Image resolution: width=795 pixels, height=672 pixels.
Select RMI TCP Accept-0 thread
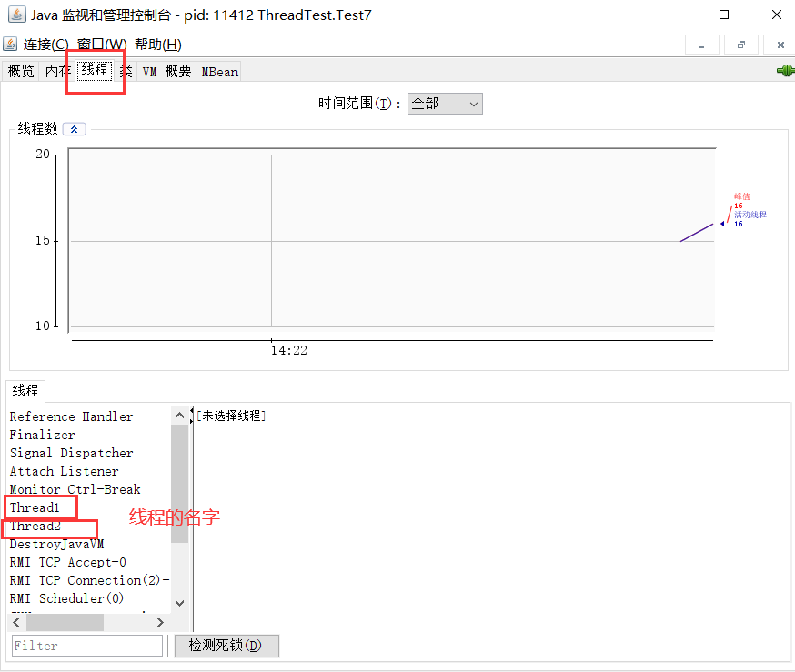click(x=68, y=563)
